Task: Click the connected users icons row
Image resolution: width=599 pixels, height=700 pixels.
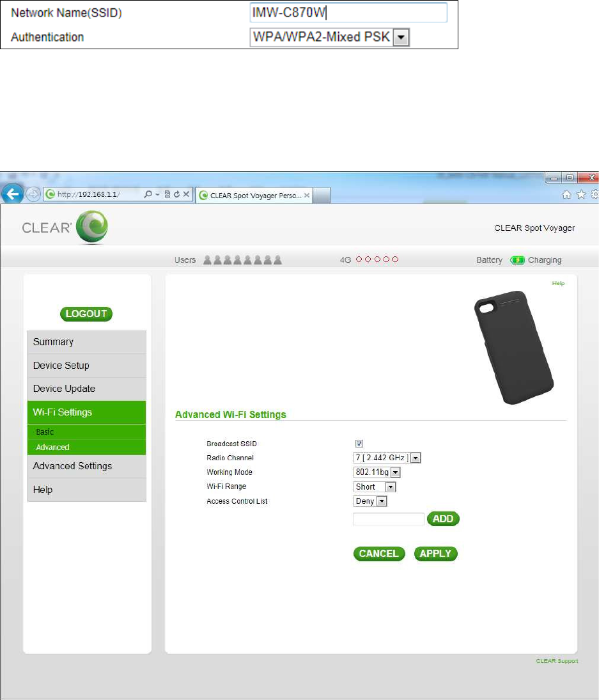Action: click(x=242, y=260)
